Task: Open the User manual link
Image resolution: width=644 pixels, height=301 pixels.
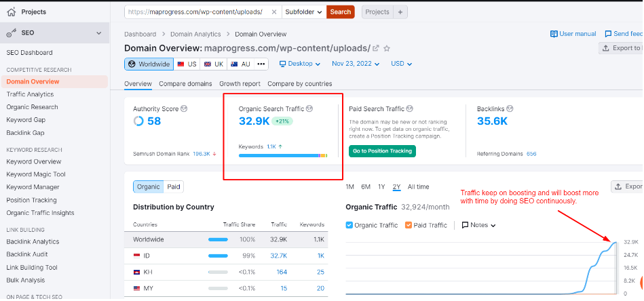Action: point(573,34)
